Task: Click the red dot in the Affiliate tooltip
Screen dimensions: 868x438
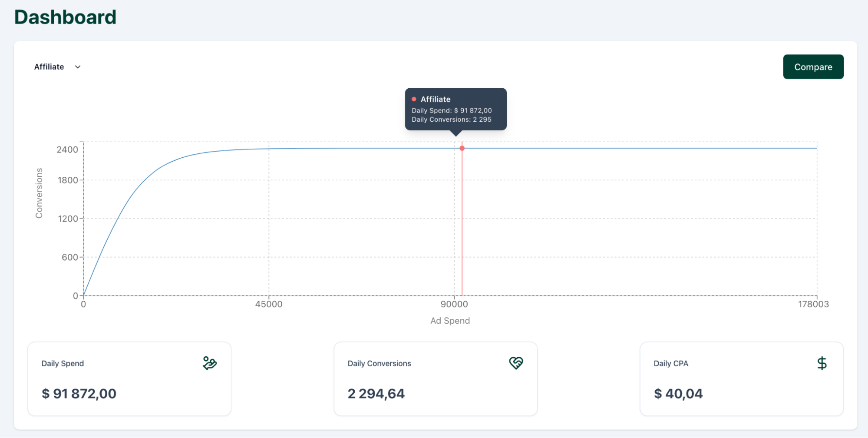Action: point(414,99)
